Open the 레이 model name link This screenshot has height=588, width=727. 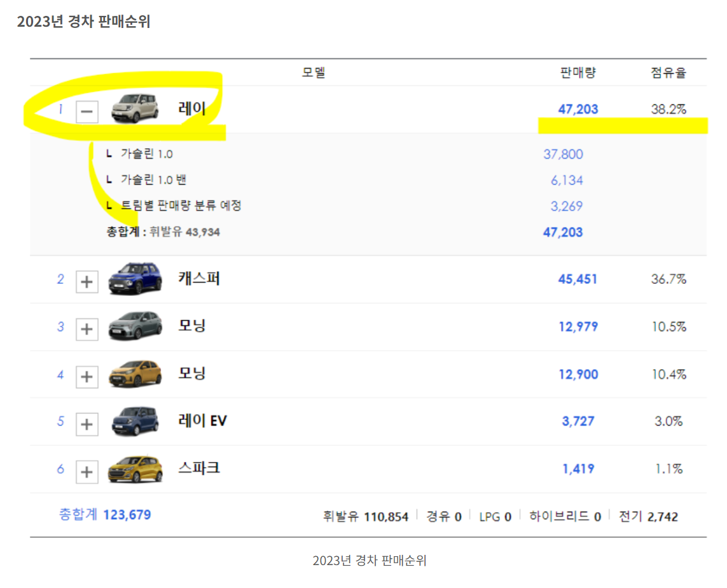pyautogui.click(x=192, y=109)
